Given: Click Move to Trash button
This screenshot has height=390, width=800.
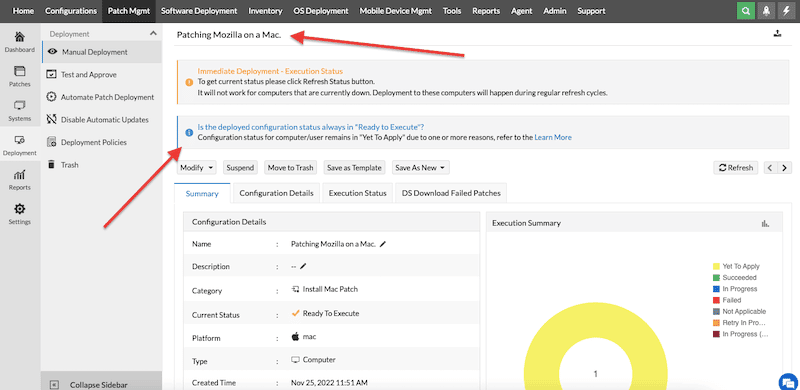Looking at the screenshot, I should [291, 167].
